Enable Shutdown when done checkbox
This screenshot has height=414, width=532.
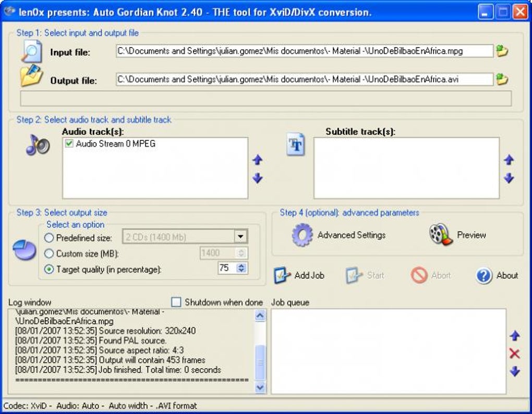pos(176,302)
